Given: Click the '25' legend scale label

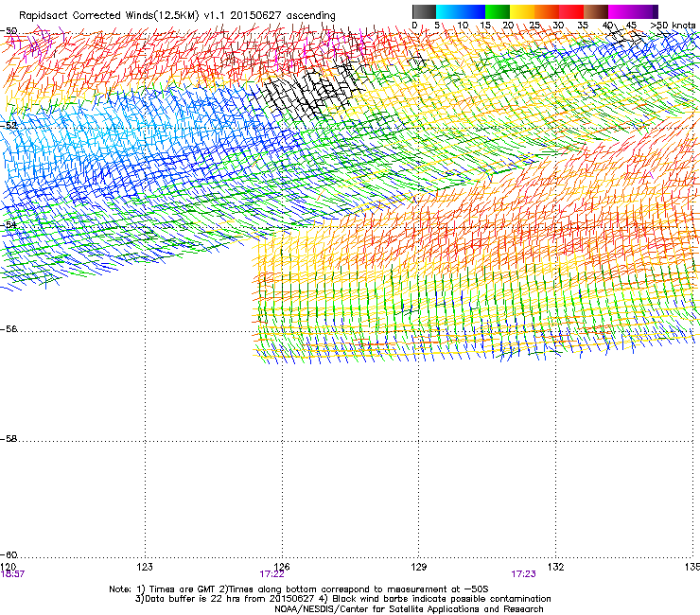Looking at the screenshot, I should pyautogui.click(x=534, y=26).
